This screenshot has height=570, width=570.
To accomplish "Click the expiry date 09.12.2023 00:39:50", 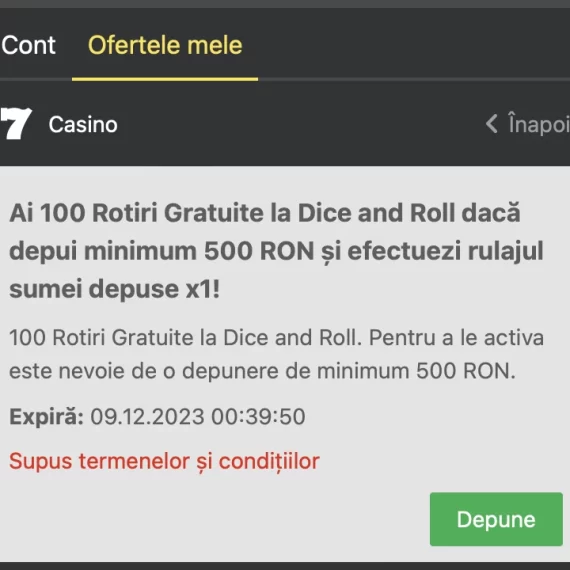I will 198,417.
